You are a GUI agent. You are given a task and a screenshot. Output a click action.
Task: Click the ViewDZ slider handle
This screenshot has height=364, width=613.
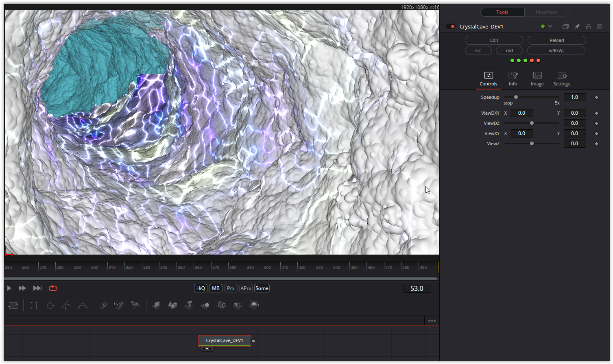[x=532, y=123]
